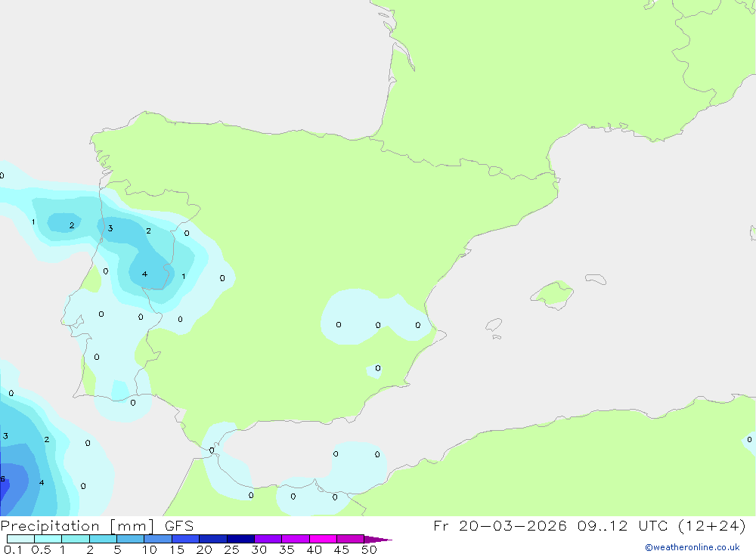
Task: Click the '10' legend scale label
Action: tap(150, 549)
